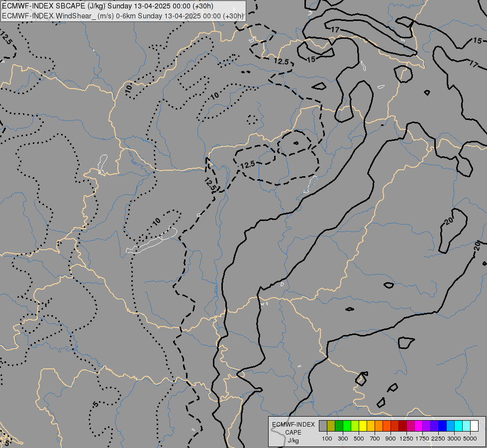Image resolution: width=487 pixels, height=448 pixels.
Task: Click the legend label 500
Action: pos(359,439)
